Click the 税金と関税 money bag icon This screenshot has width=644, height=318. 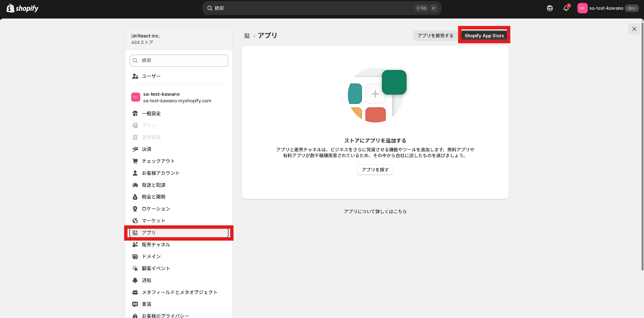click(x=135, y=197)
